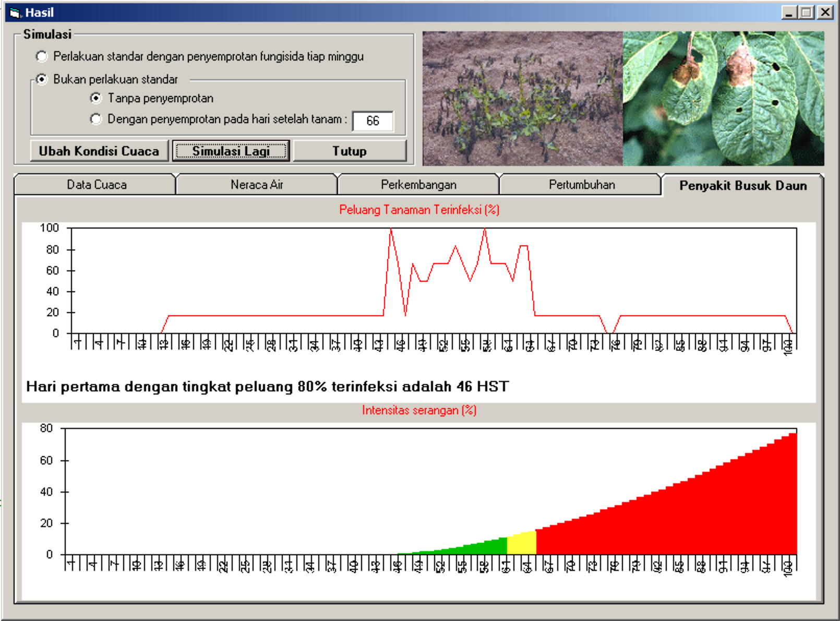Select Perlakuan standar weekly fungicide option
This screenshot has width=840, height=621.
[x=42, y=56]
